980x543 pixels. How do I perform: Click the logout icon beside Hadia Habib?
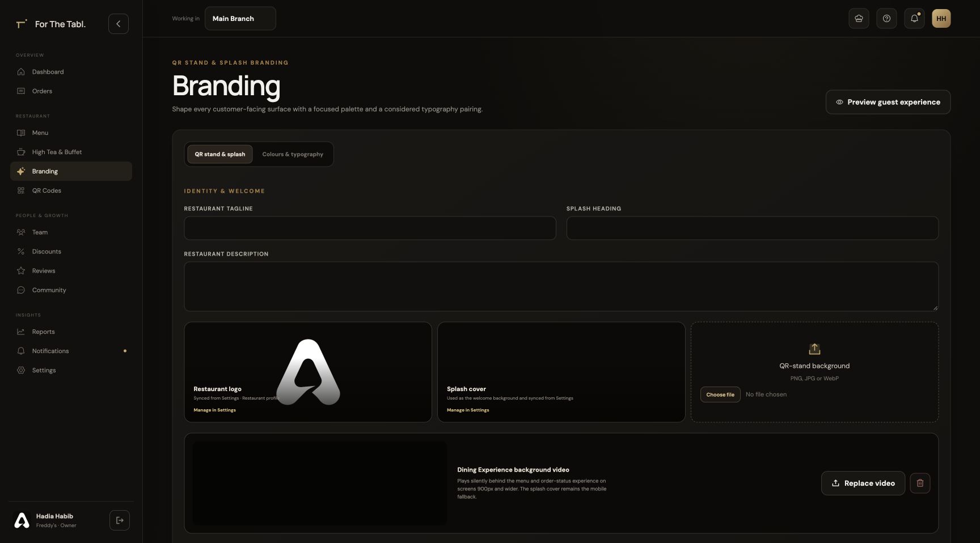tap(120, 520)
